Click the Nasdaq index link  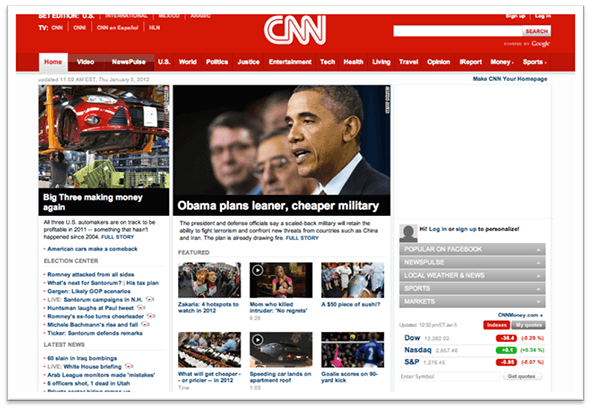coord(418,350)
